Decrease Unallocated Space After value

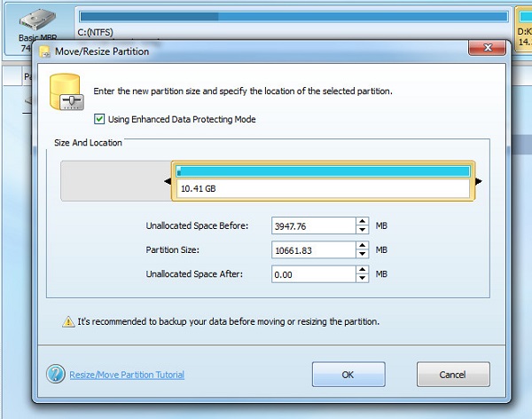click(x=362, y=278)
